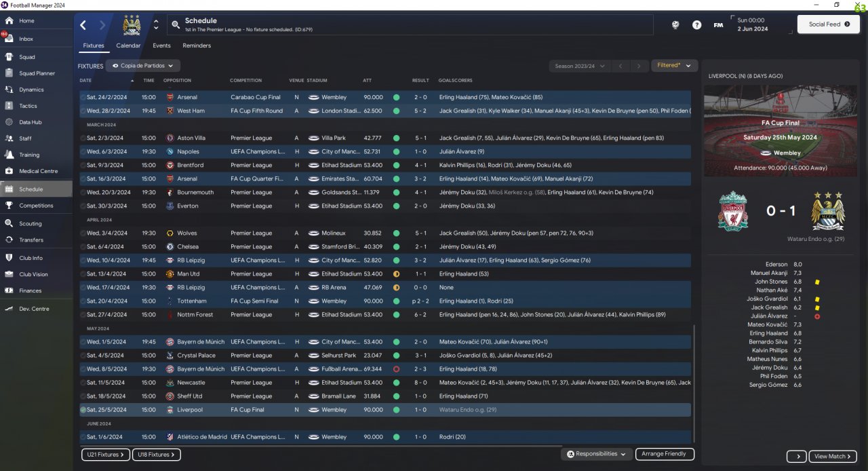Image resolution: width=868 pixels, height=471 pixels.
Task: Untick the selected Sat, 25/5/2024 Liverpool row circle
Action: click(x=83, y=410)
